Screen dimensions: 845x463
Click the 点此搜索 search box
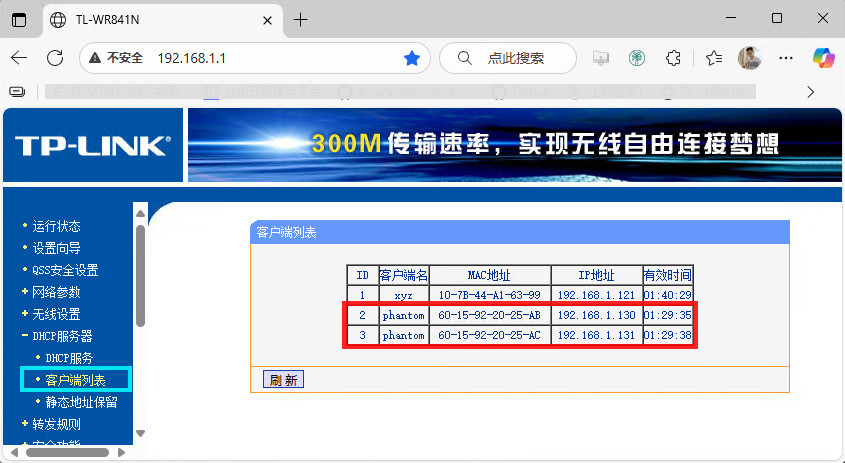(x=508, y=58)
